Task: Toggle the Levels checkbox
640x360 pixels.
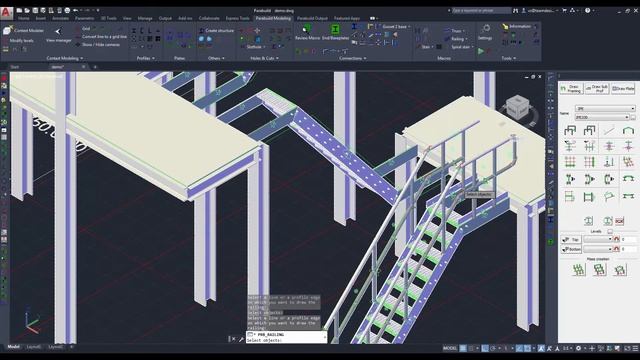Action: (610, 231)
